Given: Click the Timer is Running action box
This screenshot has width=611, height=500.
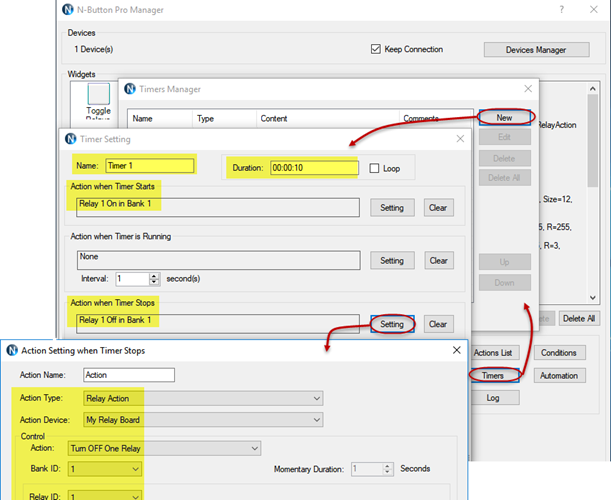Looking at the screenshot, I should click(x=219, y=260).
